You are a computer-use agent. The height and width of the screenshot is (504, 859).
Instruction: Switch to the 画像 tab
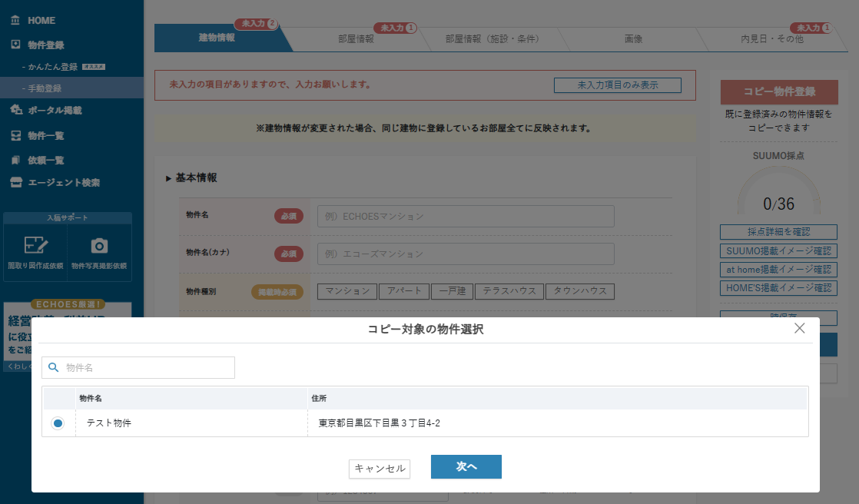coord(633,38)
